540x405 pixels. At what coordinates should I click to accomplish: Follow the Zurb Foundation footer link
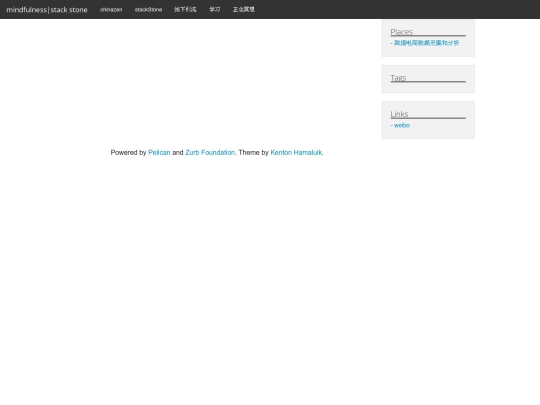point(210,153)
